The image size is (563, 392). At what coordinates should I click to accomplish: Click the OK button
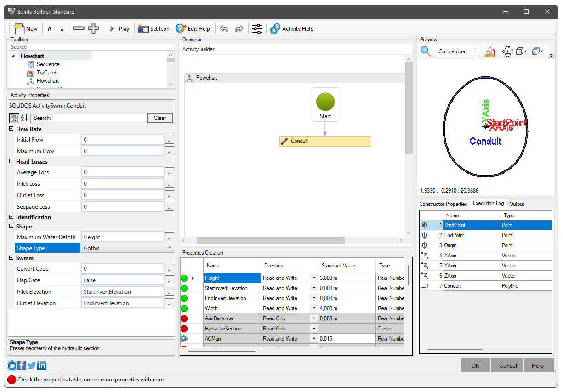point(475,366)
